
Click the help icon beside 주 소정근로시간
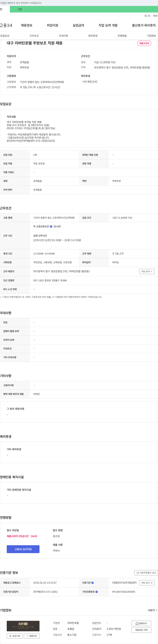pyautogui.click(x=51, y=227)
